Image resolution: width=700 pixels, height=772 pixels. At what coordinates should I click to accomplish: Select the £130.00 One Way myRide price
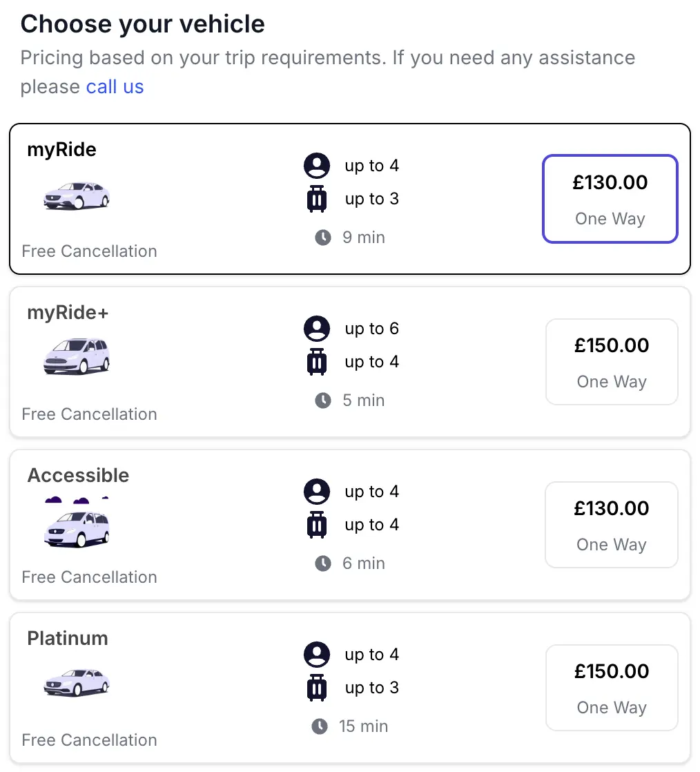coord(610,199)
